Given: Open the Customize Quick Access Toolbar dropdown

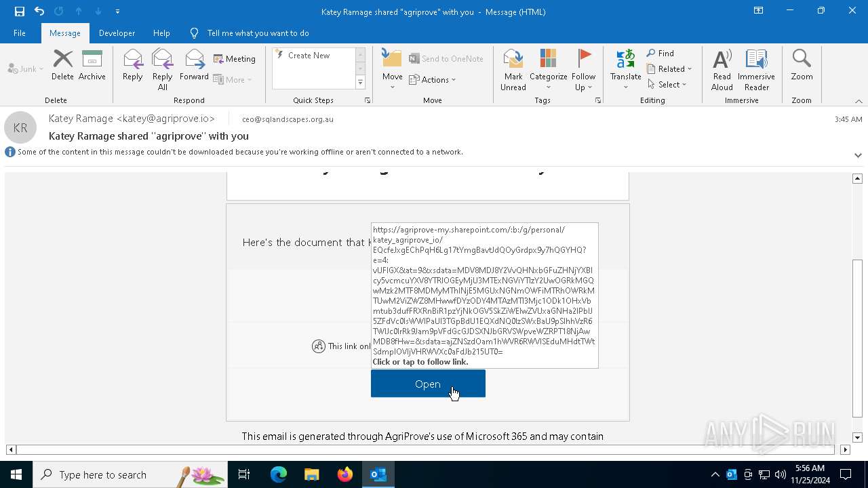Looking at the screenshot, I should pyautogui.click(x=118, y=12).
